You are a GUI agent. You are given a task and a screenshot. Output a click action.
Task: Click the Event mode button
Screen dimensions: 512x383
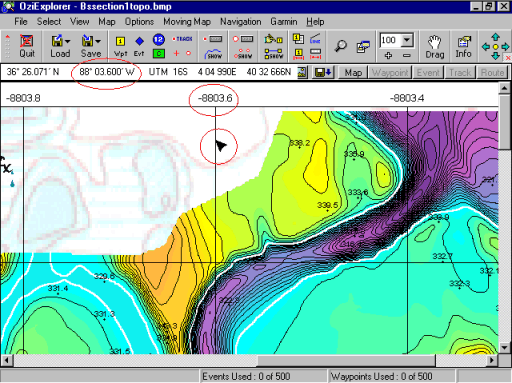click(x=428, y=72)
